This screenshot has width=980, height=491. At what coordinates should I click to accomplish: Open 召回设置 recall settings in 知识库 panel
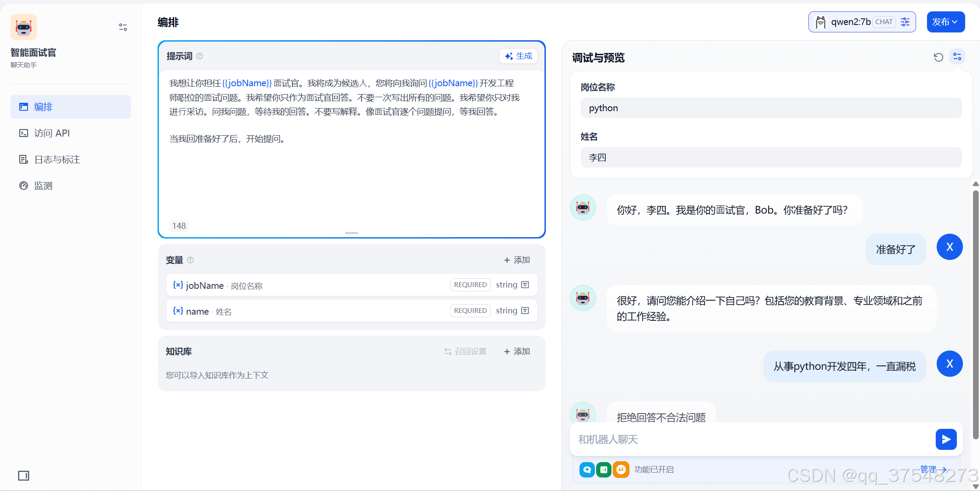(465, 351)
